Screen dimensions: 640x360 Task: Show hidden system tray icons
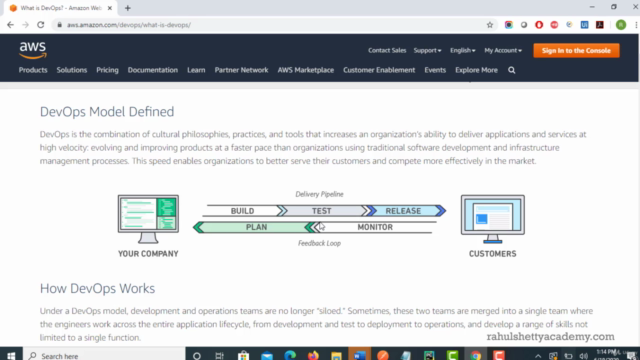[538, 356]
